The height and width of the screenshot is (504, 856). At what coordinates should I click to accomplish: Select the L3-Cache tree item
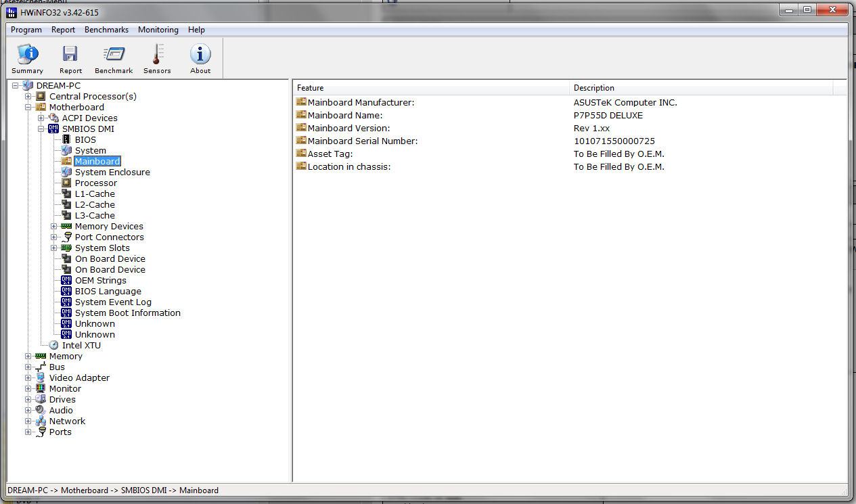pos(95,216)
